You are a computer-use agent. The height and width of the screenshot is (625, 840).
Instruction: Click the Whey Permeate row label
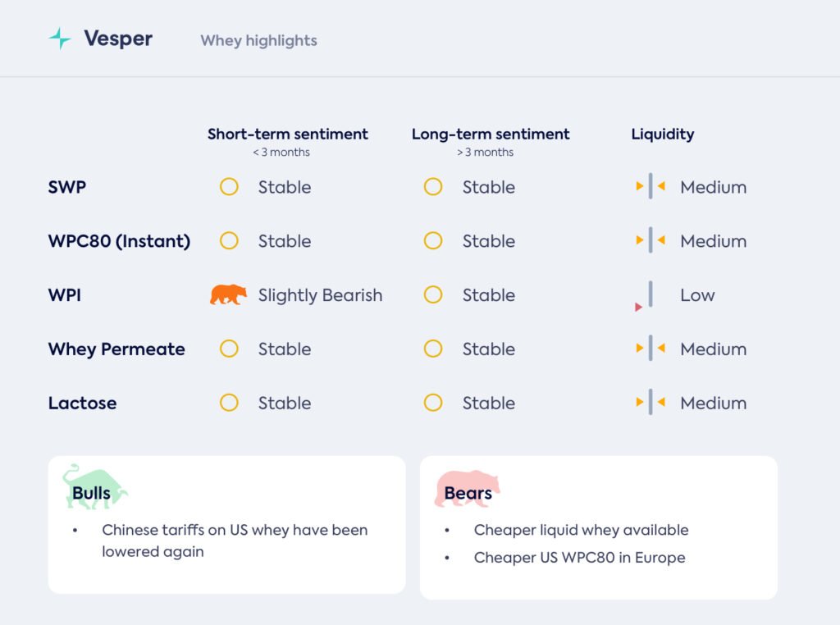click(x=116, y=349)
